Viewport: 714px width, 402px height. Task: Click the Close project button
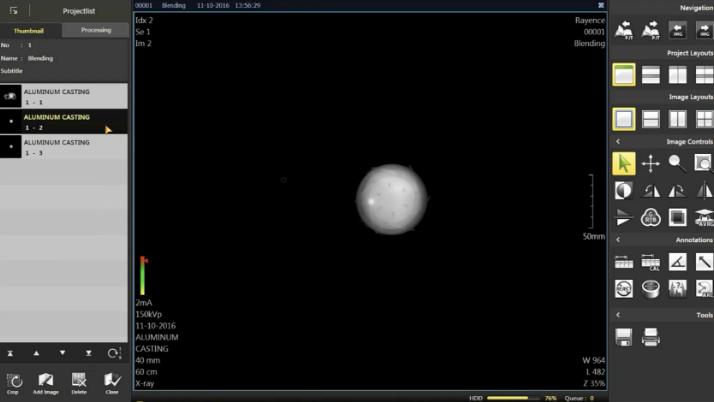(x=112, y=383)
